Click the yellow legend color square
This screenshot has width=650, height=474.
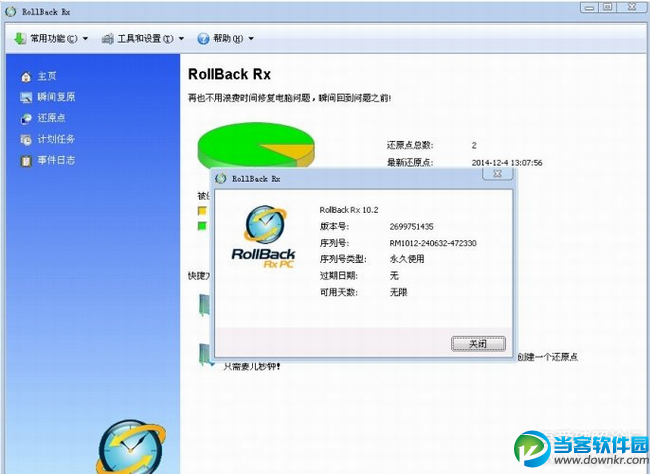(202, 211)
